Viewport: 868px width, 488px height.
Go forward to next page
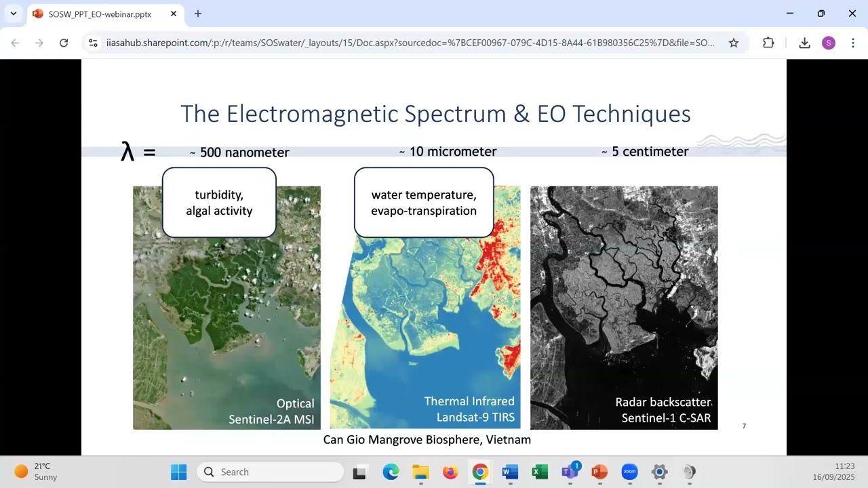(x=39, y=43)
